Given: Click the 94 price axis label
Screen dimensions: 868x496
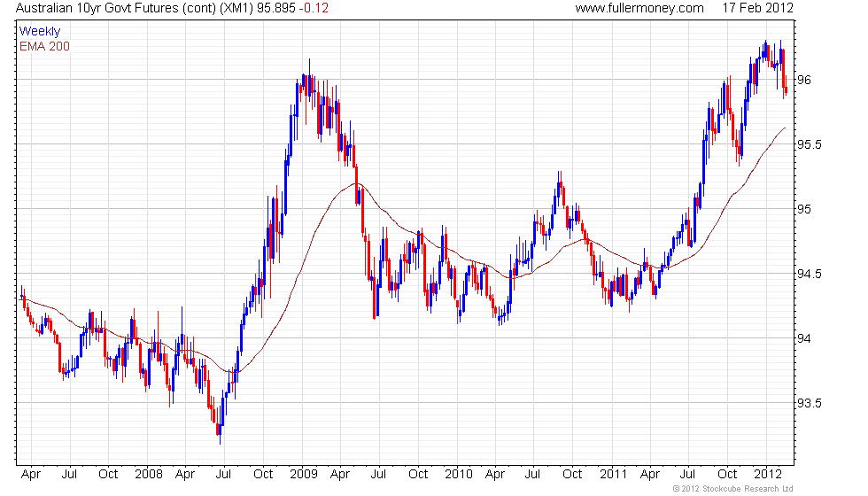Looking at the screenshot, I should point(804,338).
